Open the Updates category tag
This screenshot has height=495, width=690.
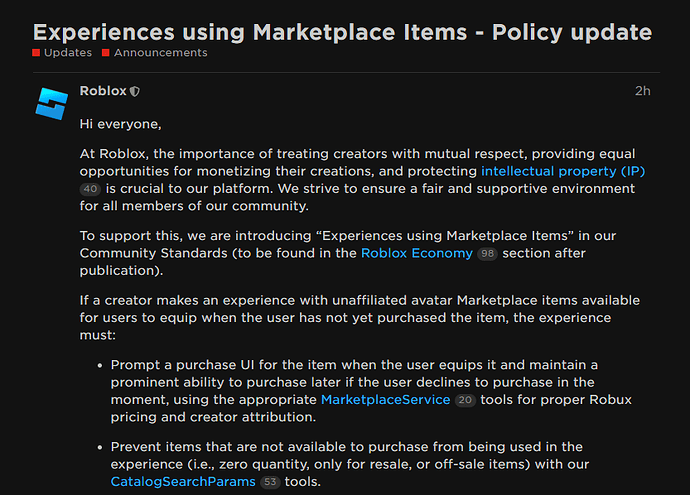pos(68,53)
